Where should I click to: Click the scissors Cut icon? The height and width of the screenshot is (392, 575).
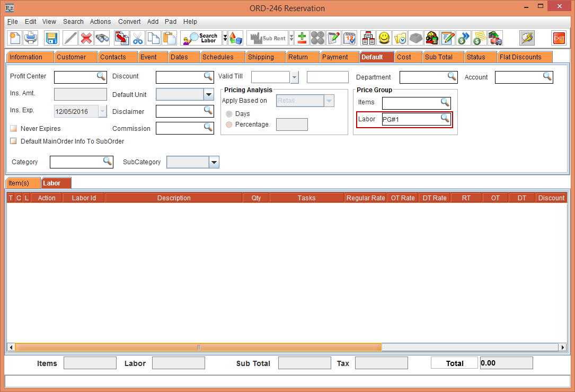click(138, 38)
